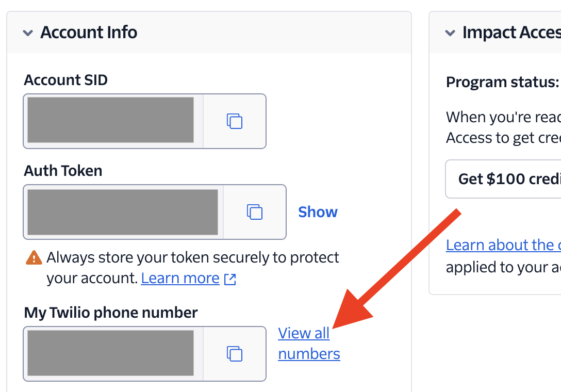Click the Get $100 credit button

503,178
